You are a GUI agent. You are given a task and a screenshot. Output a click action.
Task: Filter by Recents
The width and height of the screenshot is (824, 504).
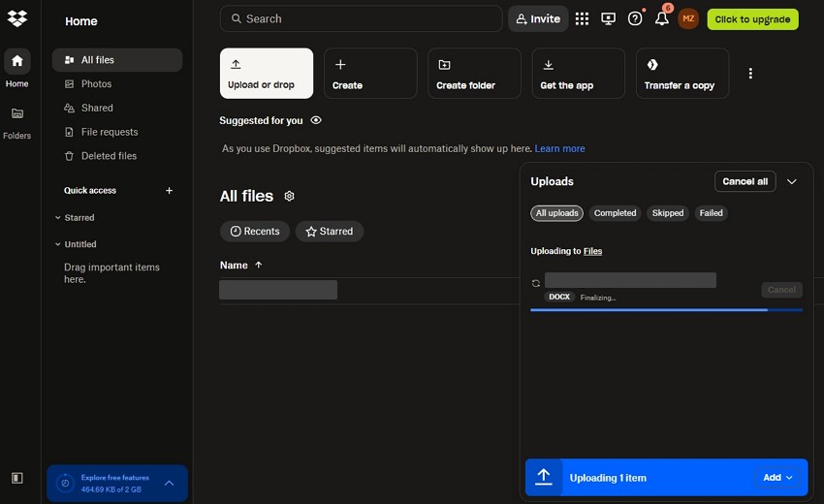pyautogui.click(x=255, y=232)
